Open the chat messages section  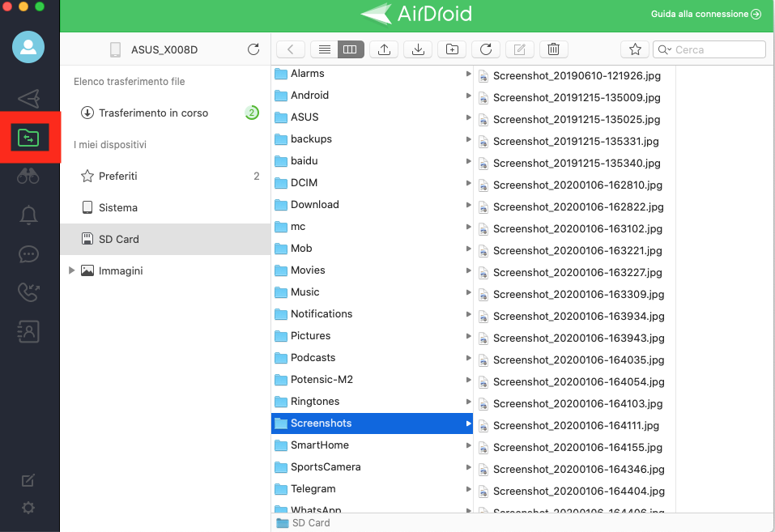pos(28,254)
